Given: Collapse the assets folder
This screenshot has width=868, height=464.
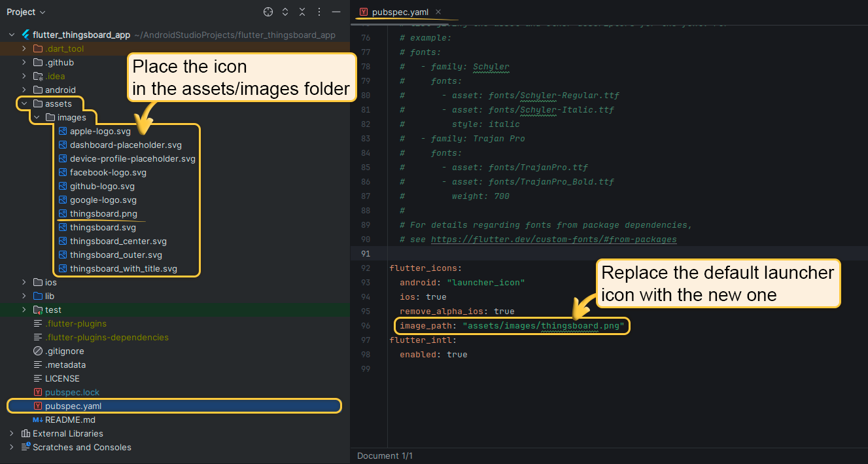Looking at the screenshot, I should click(x=24, y=103).
